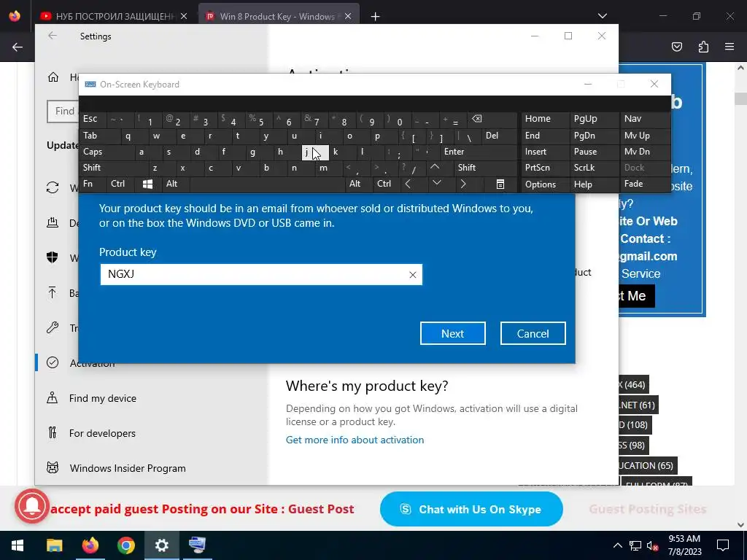The height and width of the screenshot is (560, 747).
Task: Toggle the left Shift key
Action: [114, 168]
